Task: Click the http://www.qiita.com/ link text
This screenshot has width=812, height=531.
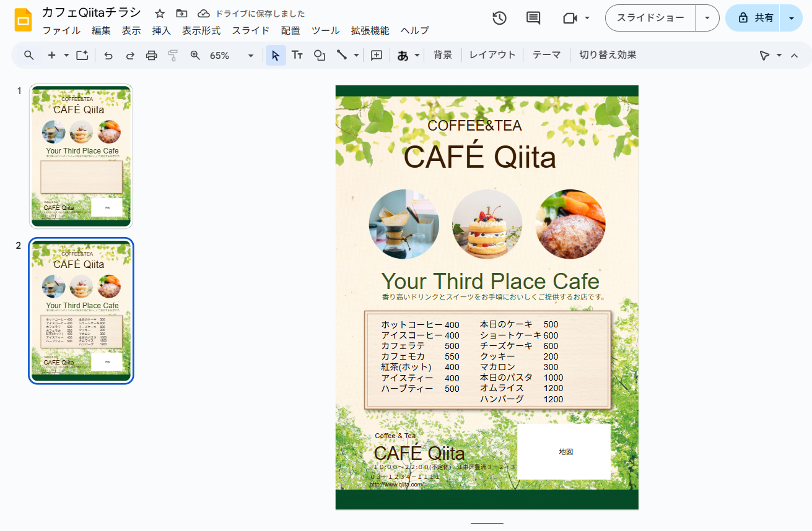Action: coord(397,485)
